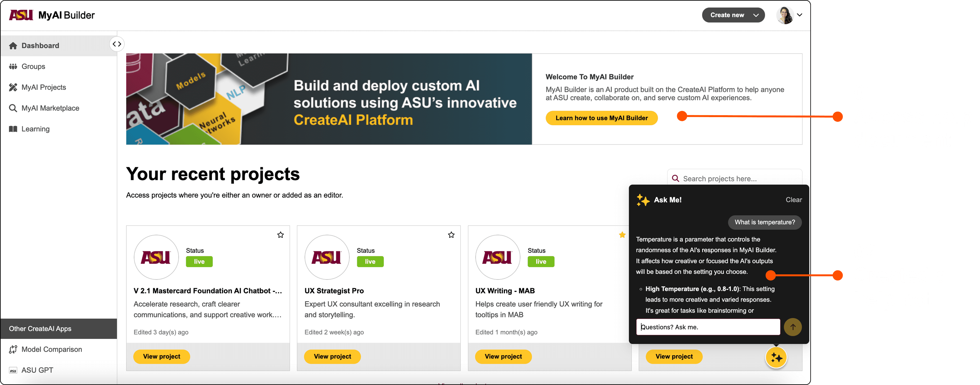Click the UX Writing - MAB title

505,291
